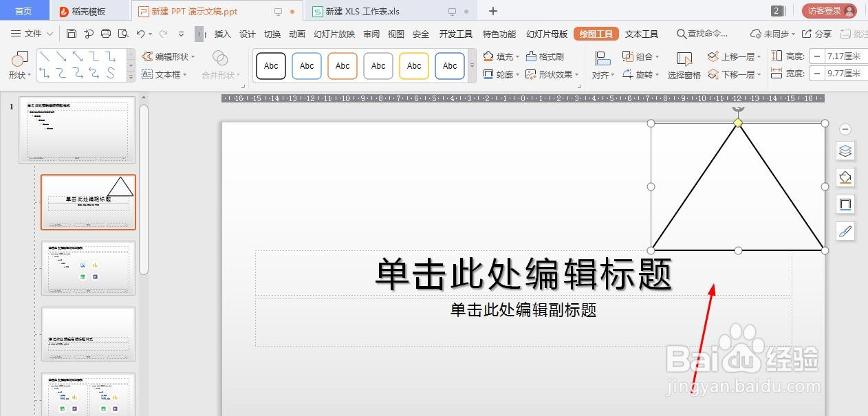Open the Align (对齐) dropdown
This screenshot has width=868, height=416.
pos(603,74)
